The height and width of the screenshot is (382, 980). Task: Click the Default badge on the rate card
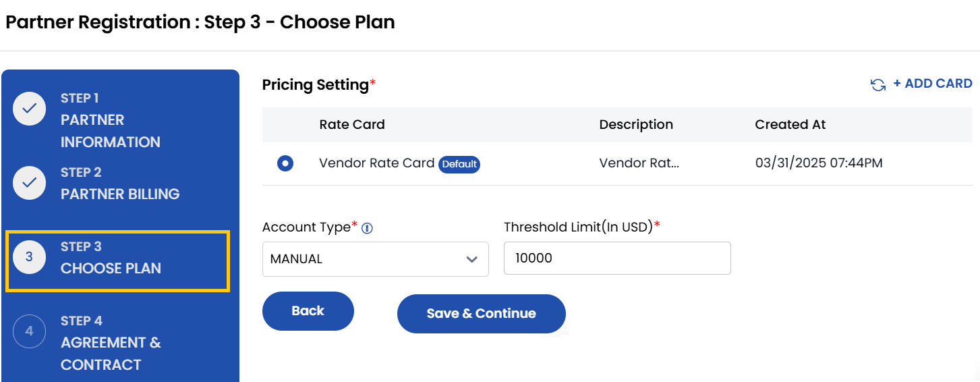click(459, 164)
